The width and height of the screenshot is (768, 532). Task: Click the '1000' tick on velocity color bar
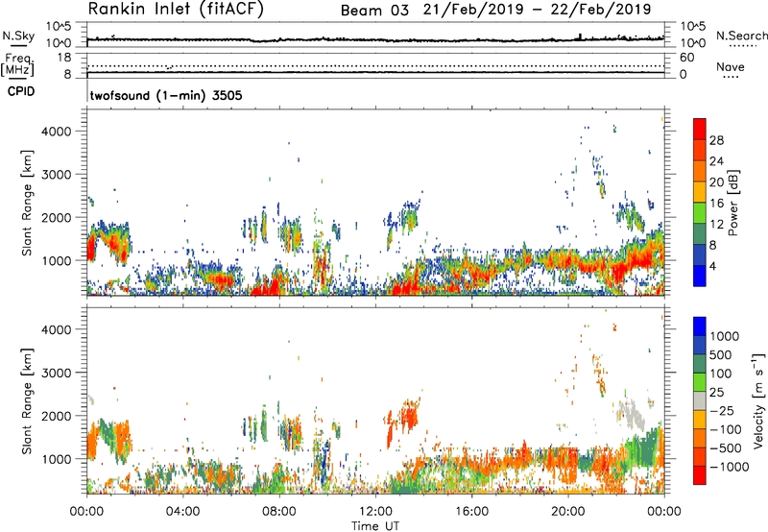[725, 336]
